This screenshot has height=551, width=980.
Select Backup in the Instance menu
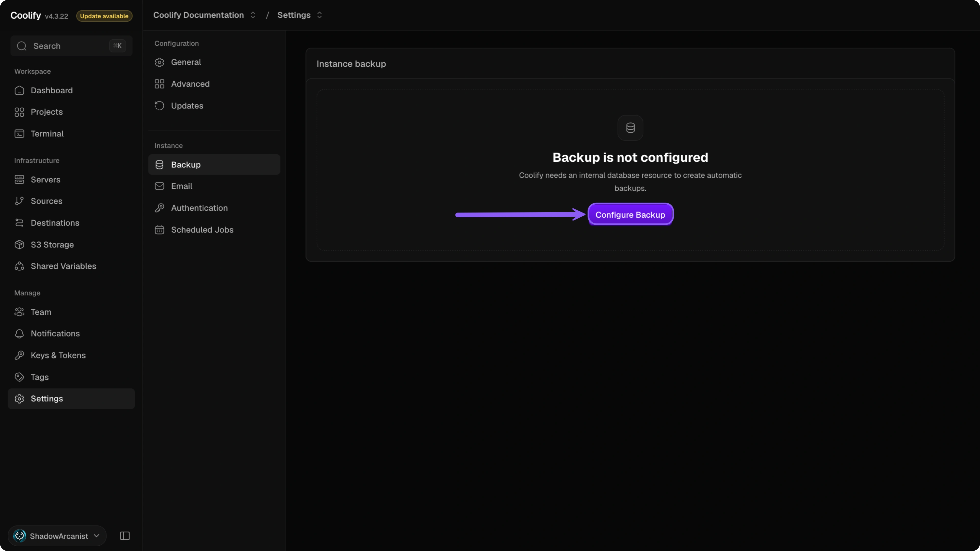214,165
